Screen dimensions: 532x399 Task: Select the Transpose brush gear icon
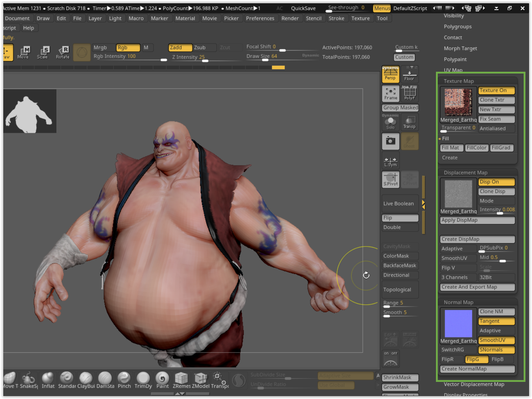click(219, 380)
